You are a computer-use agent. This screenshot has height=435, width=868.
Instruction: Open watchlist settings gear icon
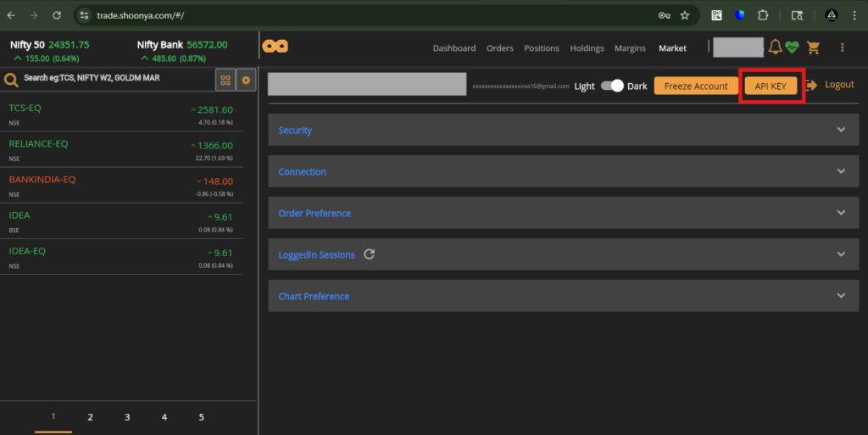246,80
